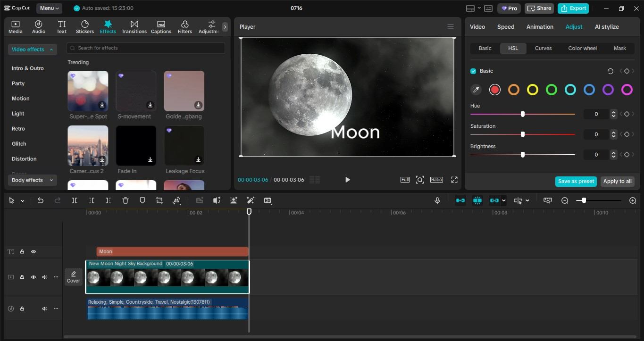Open the Media panel

click(x=16, y=27)
